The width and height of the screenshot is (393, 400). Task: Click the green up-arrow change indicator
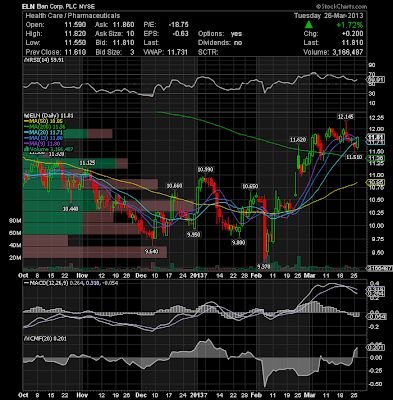(309, 25)
